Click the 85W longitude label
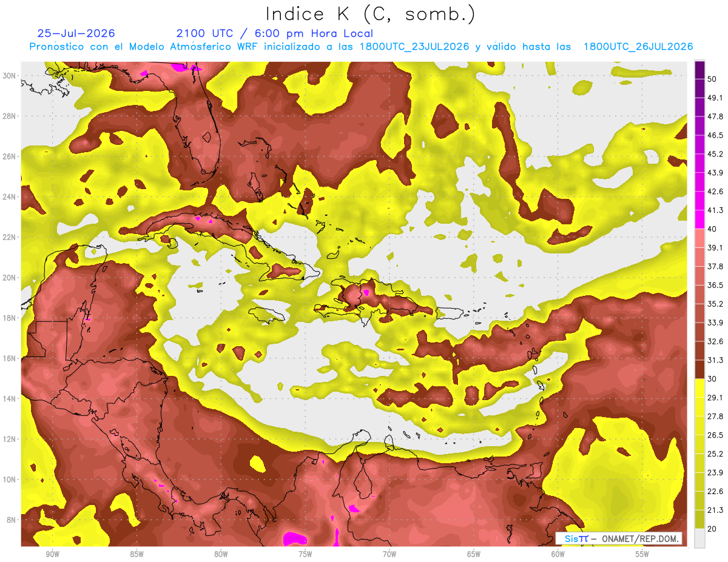This screenshot has height=562, width=728. coord(136,554)
